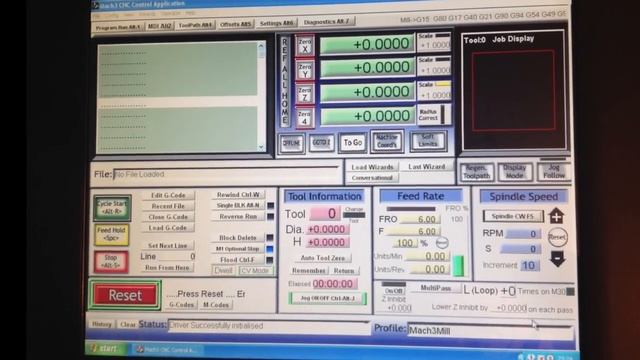Toggle the To Go display
640x360 pixels.
pos(353,143)
